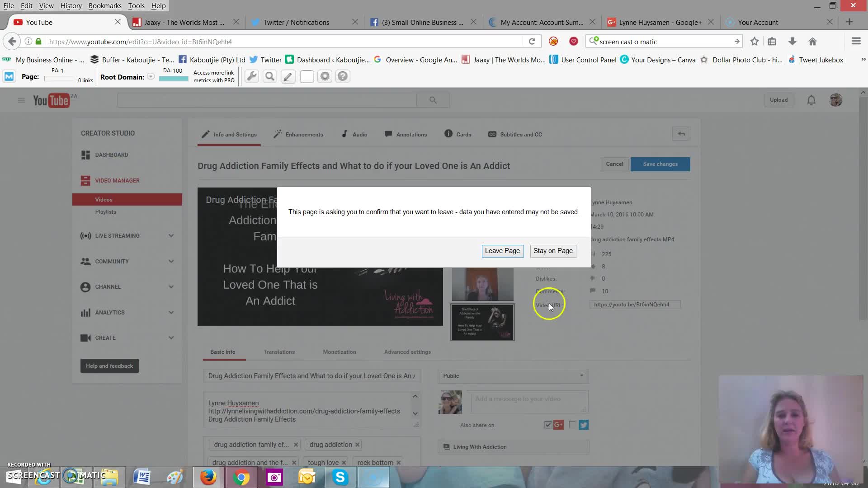The image size is (868, 488).
Task: Open the History menu
Action: 71,5
